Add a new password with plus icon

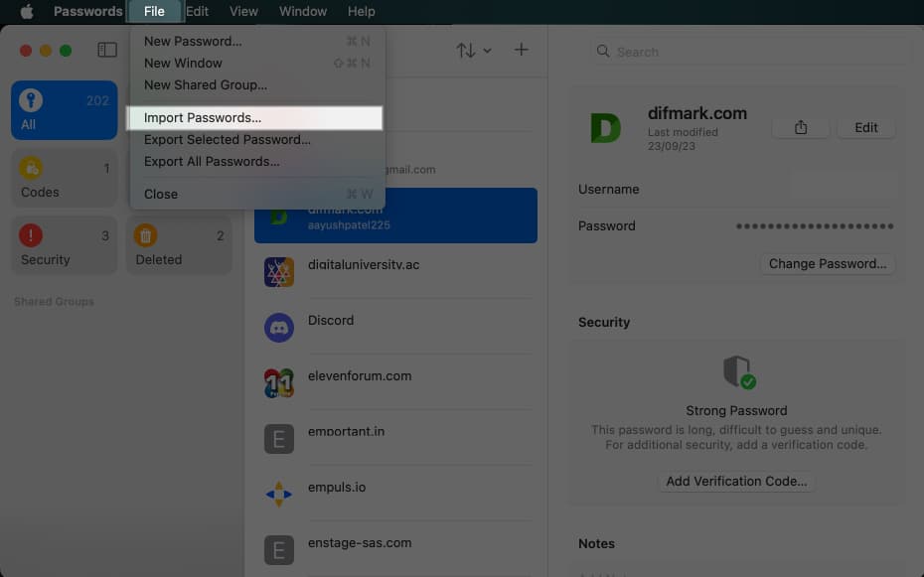(521, 50)
